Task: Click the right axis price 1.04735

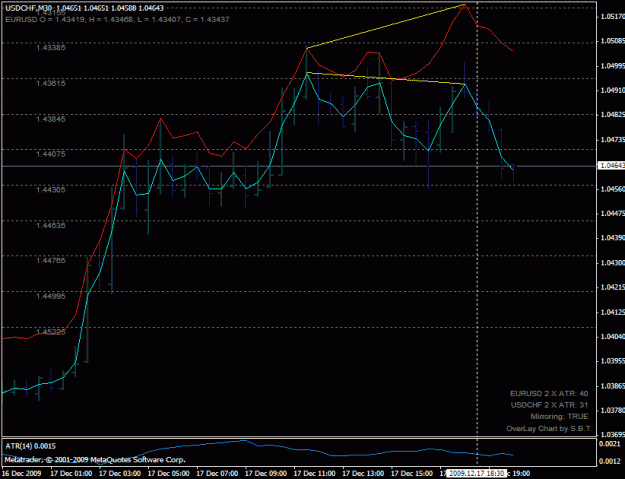Action: (612, 140)
